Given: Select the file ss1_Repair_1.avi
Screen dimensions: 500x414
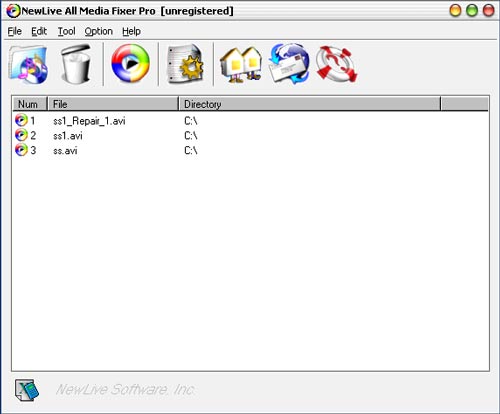Looking at the screenshot, I should (89, 121).
